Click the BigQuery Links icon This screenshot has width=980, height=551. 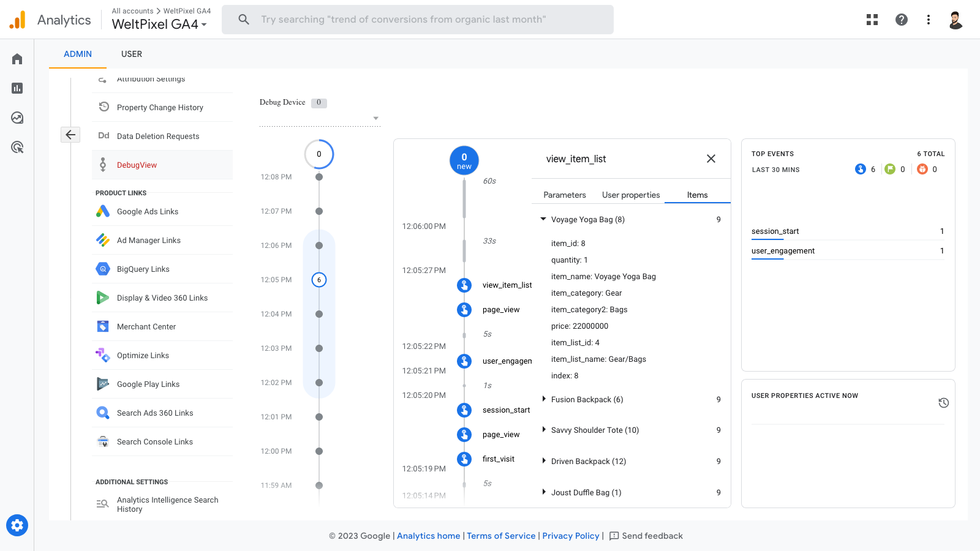pyautogui.click(x=103, y=269)
